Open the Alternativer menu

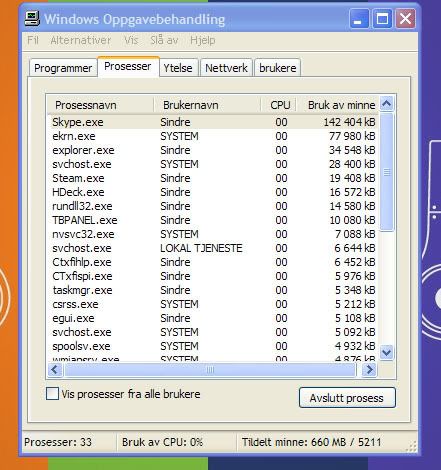[81, 40]
